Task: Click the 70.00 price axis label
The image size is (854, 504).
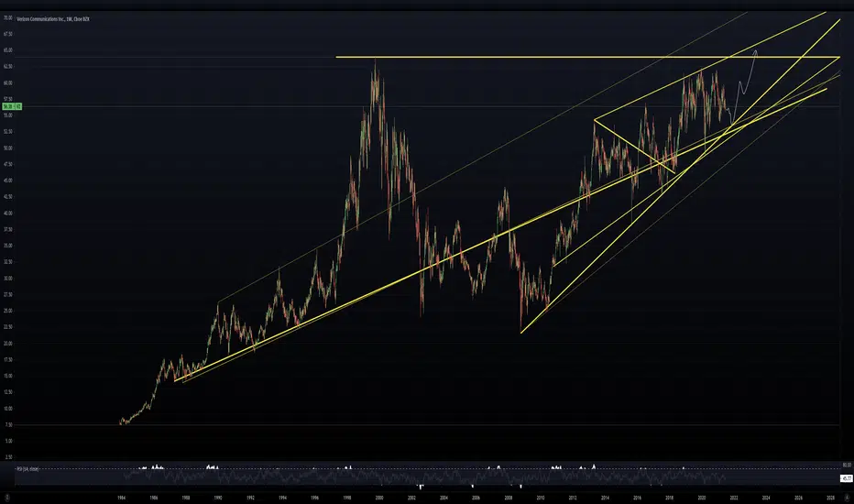Action: tap(7, 18)
